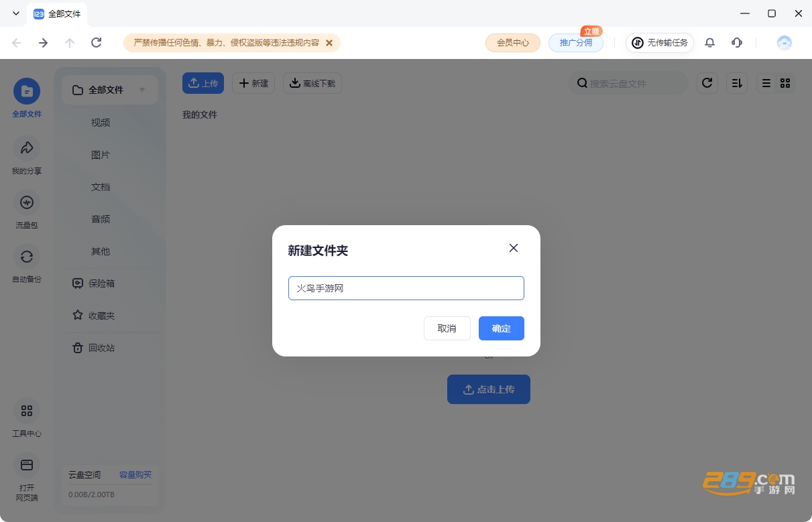Screen dimensions: 812x522
Task: Reload with the top navigation refresh icon
Action: click(x=96, y=43)
